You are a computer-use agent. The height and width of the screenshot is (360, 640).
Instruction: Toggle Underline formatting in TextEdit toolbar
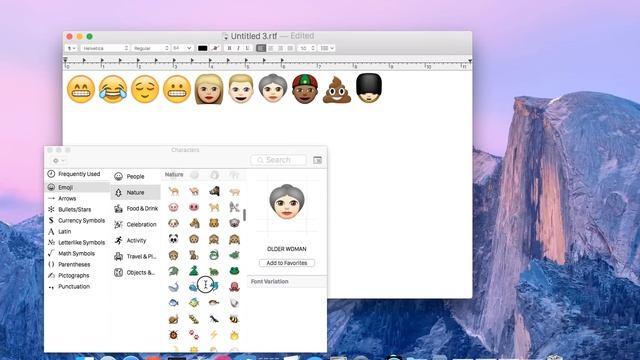tap(247, 48)
